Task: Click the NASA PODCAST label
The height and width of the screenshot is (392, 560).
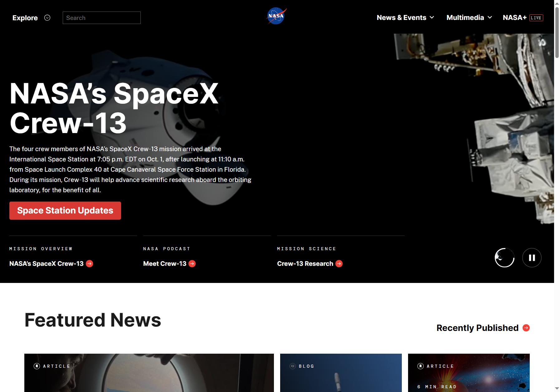Action: pos(167,249)
